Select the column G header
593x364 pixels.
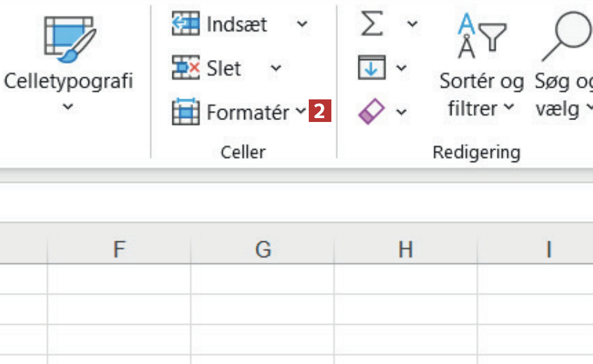(262, 249)
